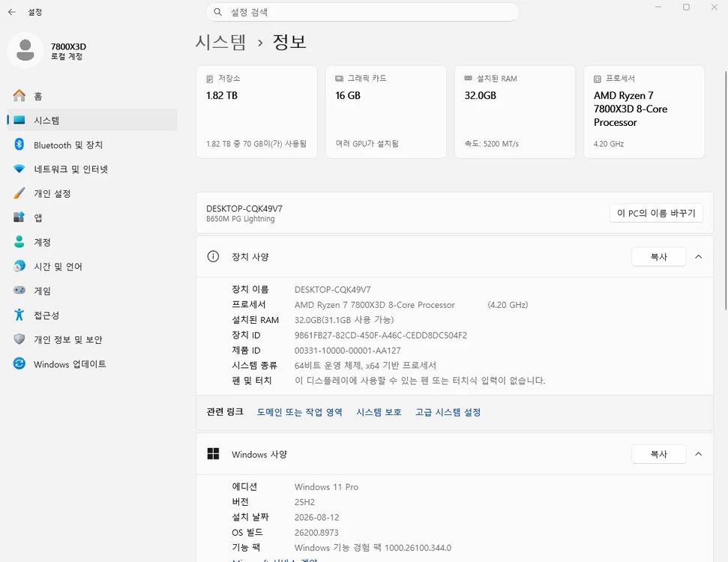
Task: Click the Gaming controller icon
Action: [19, 290]
